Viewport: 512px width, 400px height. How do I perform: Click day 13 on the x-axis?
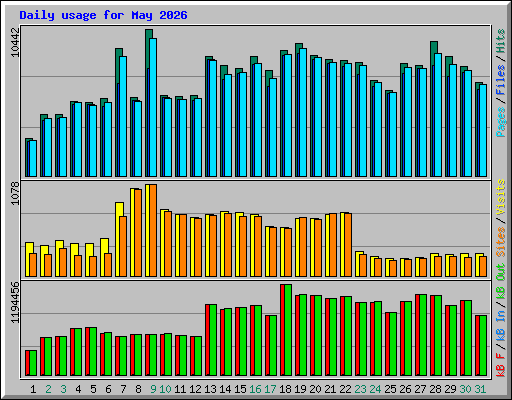(210, 389)
